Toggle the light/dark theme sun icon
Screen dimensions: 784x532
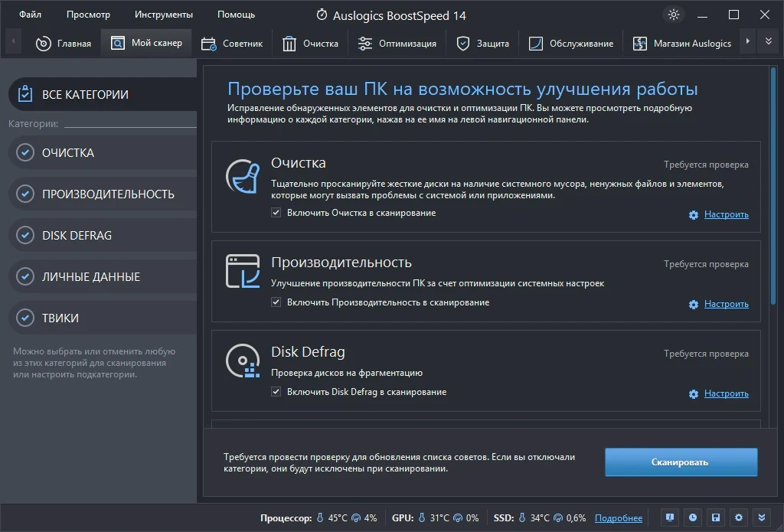(674, 15)
